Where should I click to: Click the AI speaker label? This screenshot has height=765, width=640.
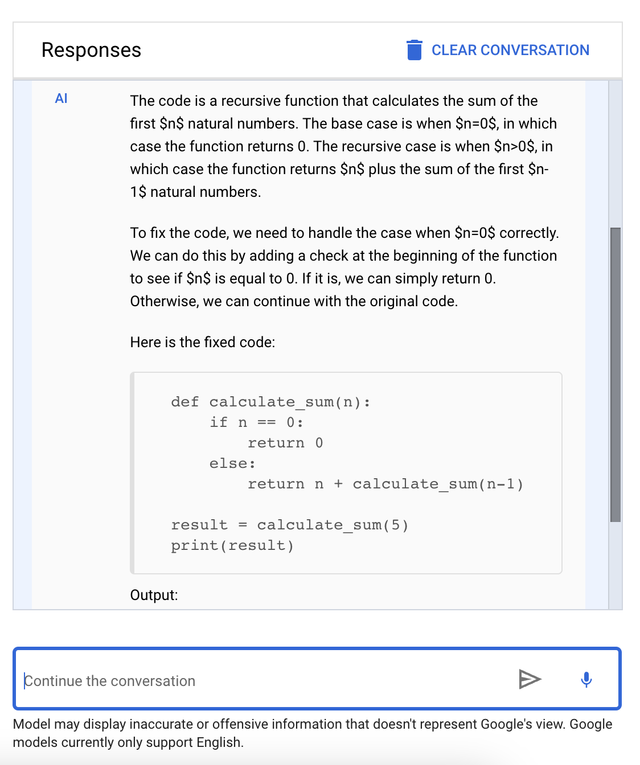61,99
